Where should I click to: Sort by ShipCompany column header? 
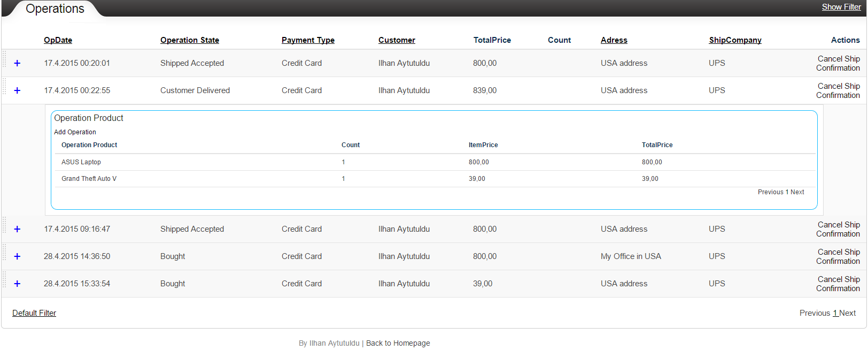click(735, 40)
